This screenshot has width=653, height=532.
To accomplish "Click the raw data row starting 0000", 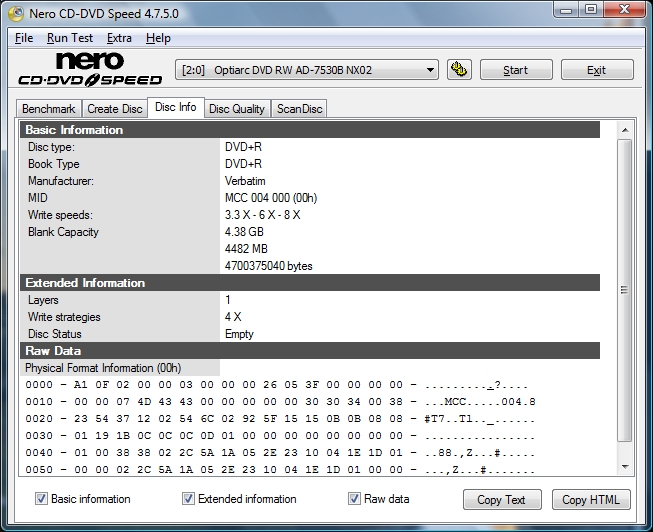I will point(276,385).
